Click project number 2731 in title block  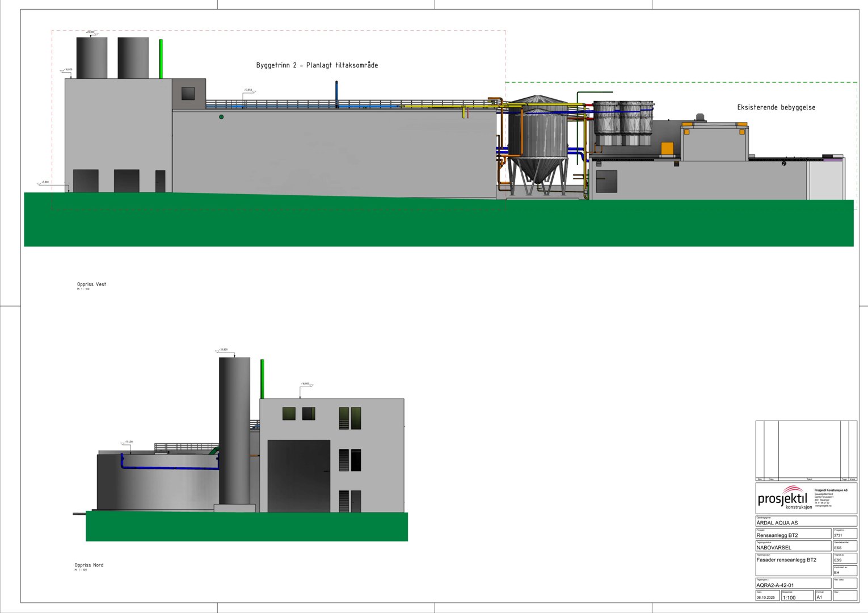point(838,535)
